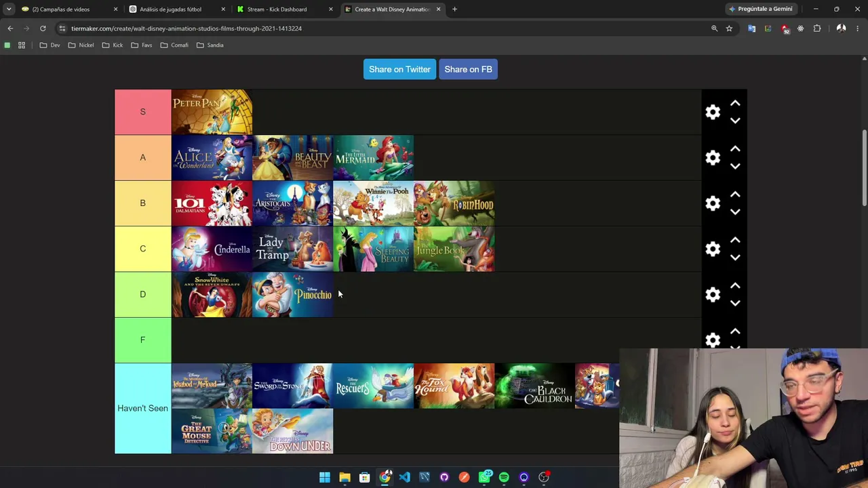Image resolution: width=868 pixels, height=488 pixels.
Task: Select Sleeping Beauty poster
Action: 373,249
